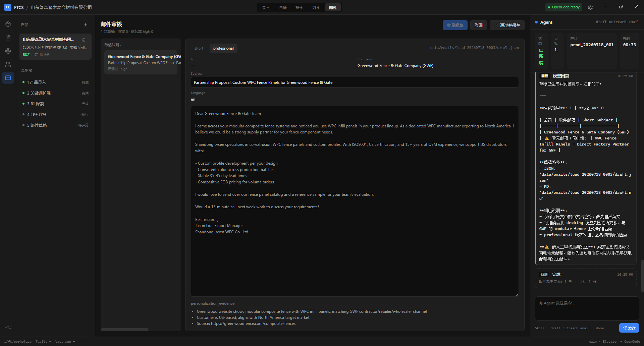Viewport: 644px width, 346px height.
Task: Open the radar target icon in sidebar
Action: 8,51
